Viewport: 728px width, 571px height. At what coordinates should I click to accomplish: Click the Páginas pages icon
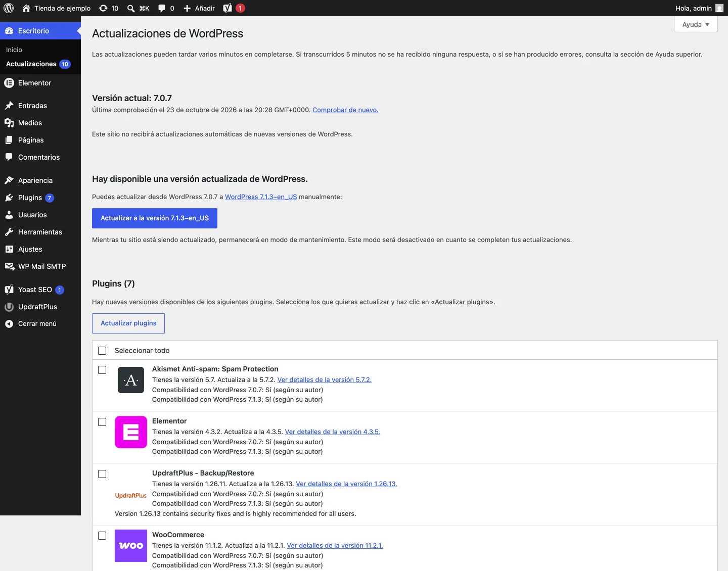click(9, 140)
